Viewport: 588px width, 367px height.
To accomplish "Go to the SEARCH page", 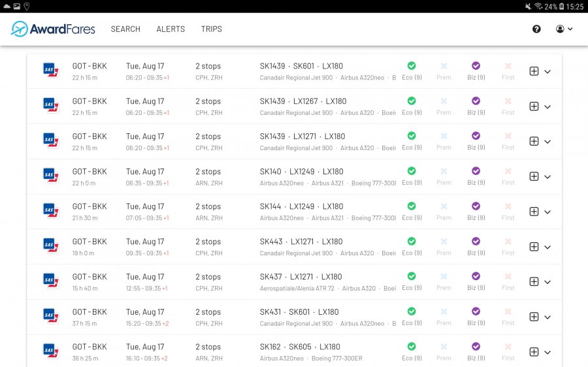I will (125, 29).
